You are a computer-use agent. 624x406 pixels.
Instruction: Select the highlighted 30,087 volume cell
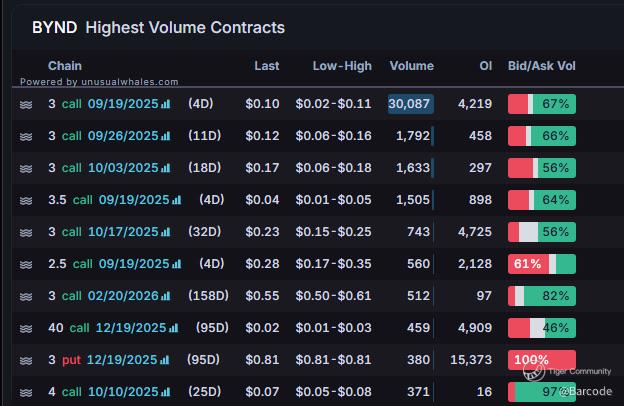pos(410,104)
